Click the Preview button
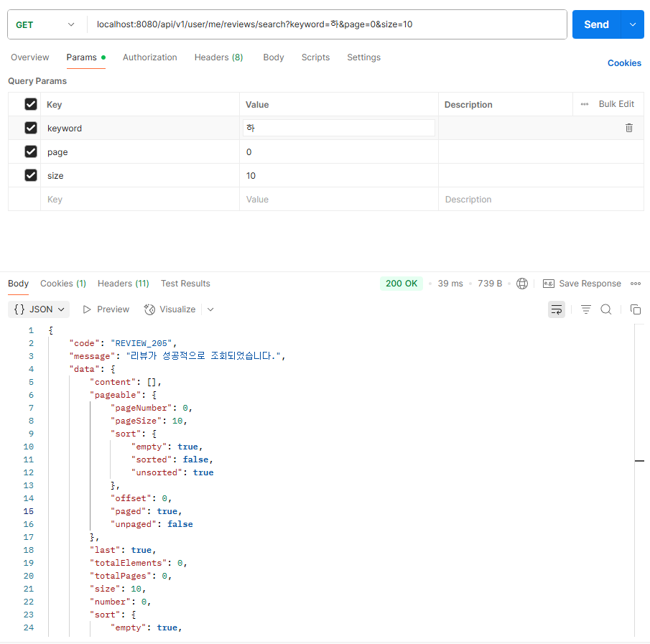The width and height of the screenshot is (650, 644). point(106,309)
